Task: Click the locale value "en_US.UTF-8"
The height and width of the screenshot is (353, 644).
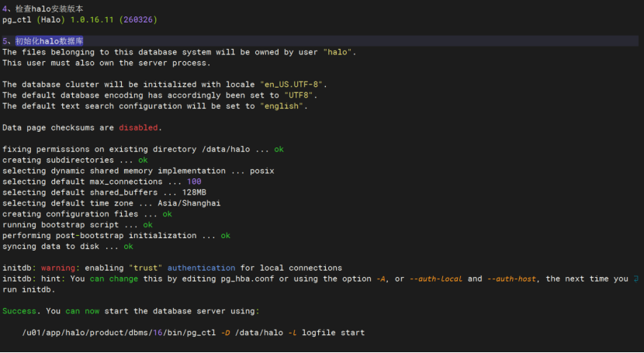Action: tap(291, 85)
